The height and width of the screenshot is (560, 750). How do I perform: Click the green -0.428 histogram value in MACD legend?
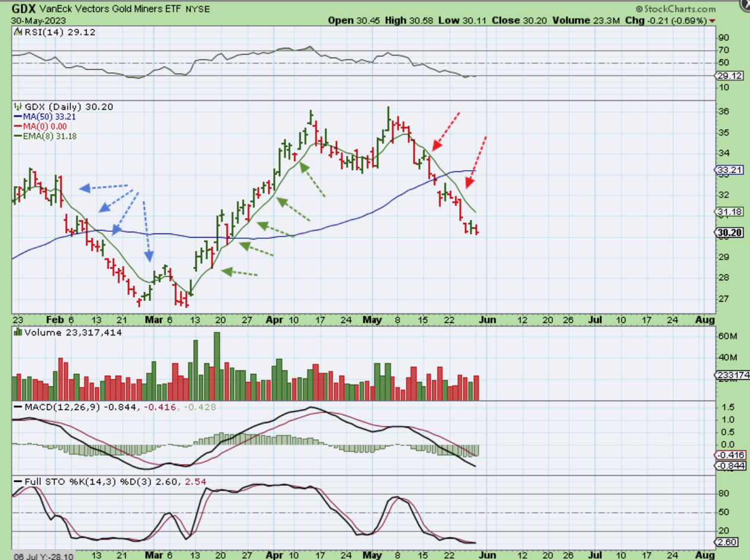(200, 408)
